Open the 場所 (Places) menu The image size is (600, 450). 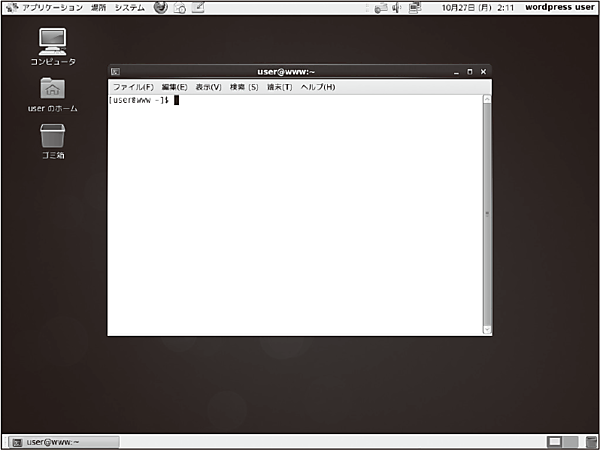click(99, 7)
